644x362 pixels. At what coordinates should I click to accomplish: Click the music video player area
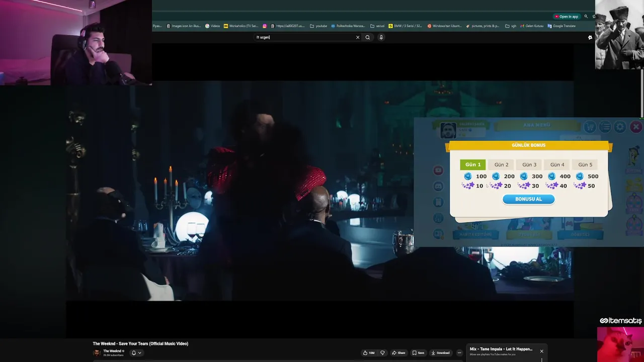tap(319, 191)
